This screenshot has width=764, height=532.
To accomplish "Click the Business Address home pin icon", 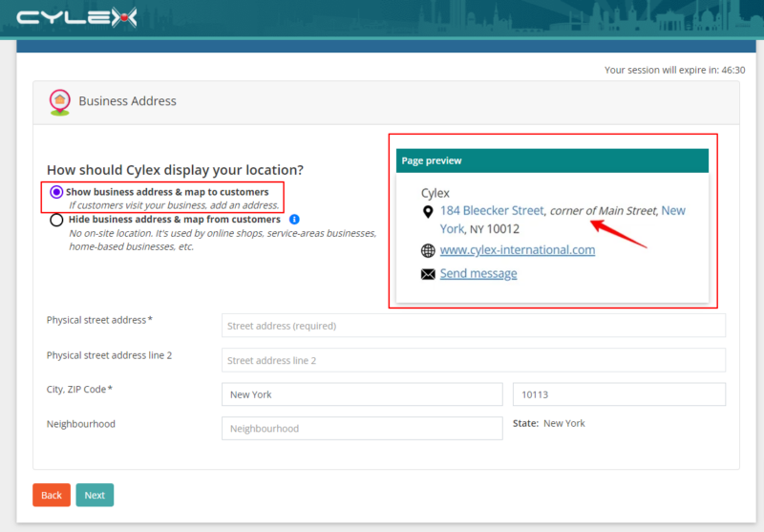I will click(x=59, y=102).
